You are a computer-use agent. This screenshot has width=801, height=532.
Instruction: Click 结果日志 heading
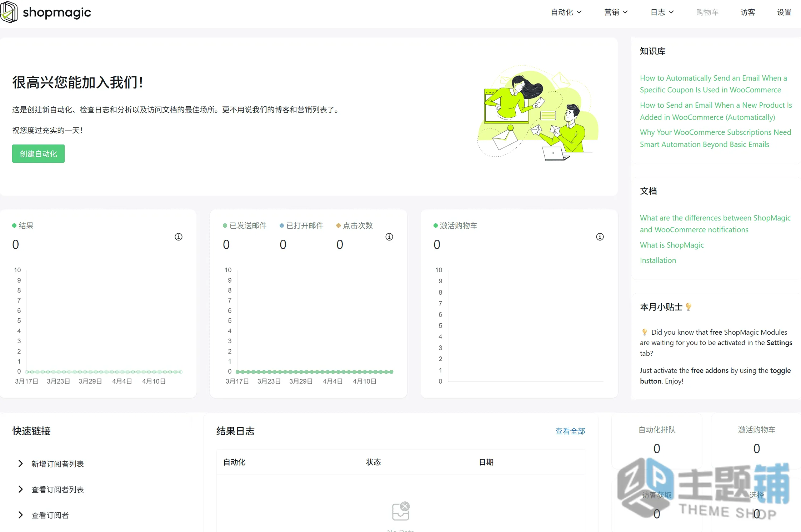pos(235,431)
